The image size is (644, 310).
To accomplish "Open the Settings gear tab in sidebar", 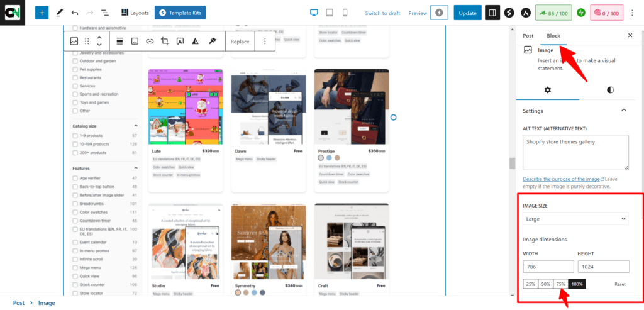I will coord(548,89).
